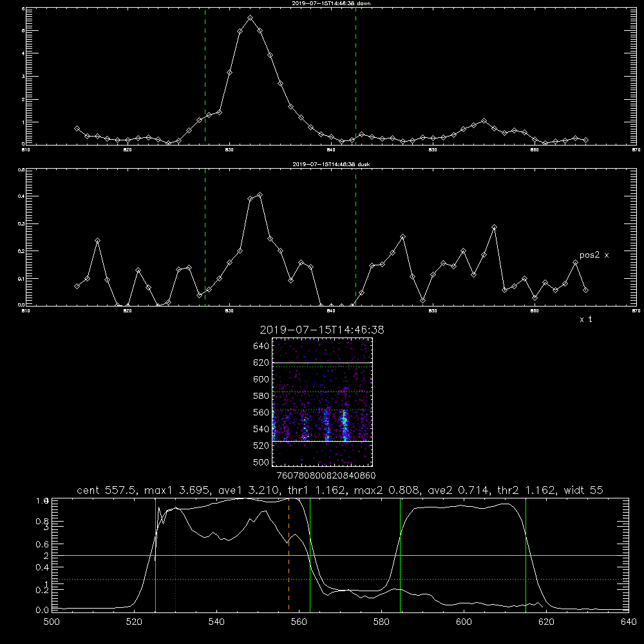Click the highest diamond point in the dusk plot

click(260, 195)
